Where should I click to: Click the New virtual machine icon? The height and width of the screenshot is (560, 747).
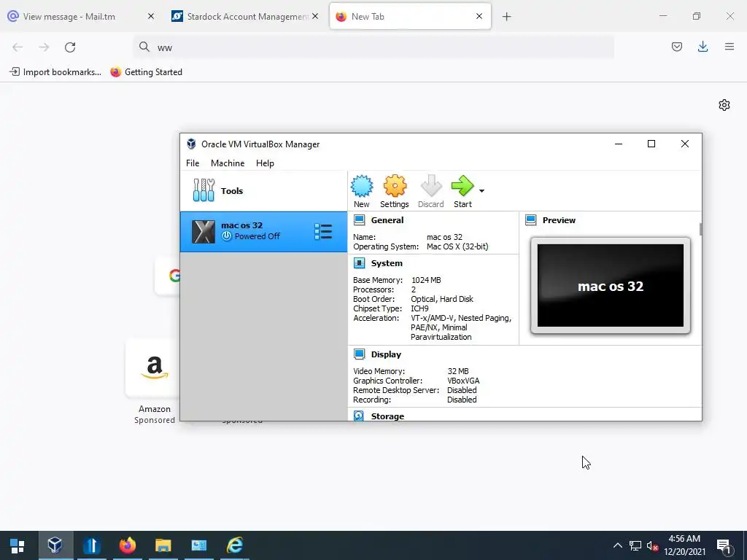(x=362, y=186)
